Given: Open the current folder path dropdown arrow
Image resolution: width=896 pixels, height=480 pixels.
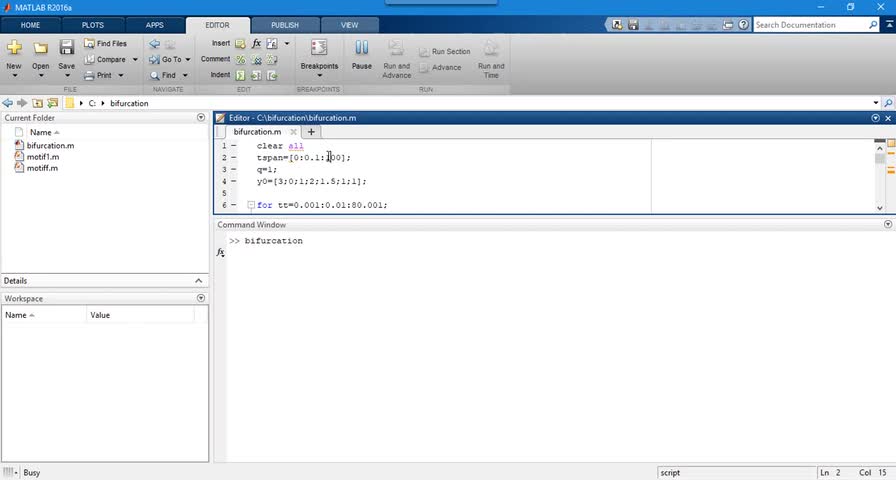Looking at the screenshot, I should coord(876,103).
